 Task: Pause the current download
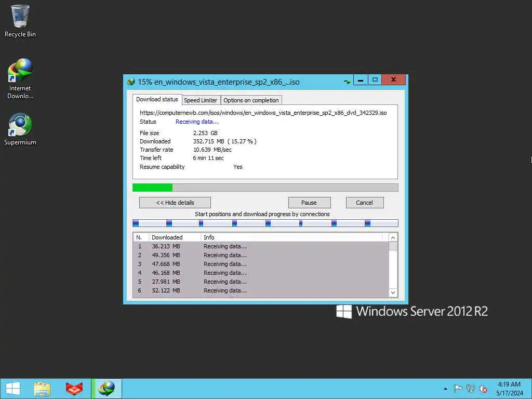click(309, 203)
